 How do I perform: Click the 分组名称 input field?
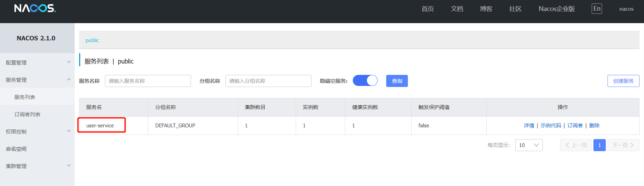point(268,81)
